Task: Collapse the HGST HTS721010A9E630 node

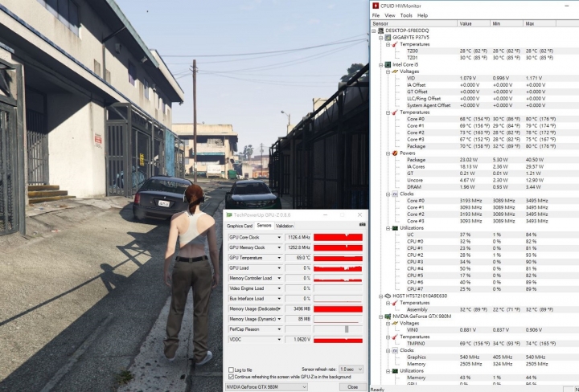Action: pos(380,296)
